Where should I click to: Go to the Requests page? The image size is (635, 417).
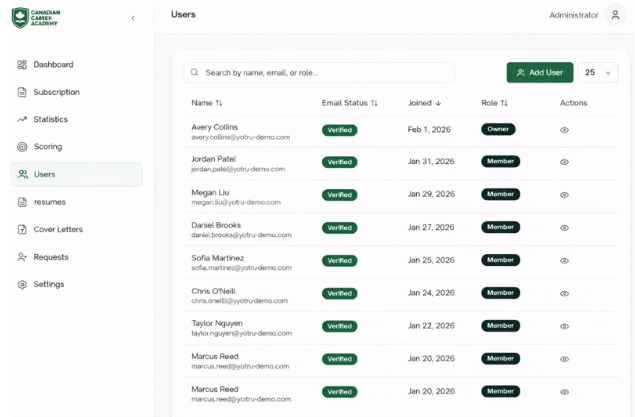click(x=50, y=257)
